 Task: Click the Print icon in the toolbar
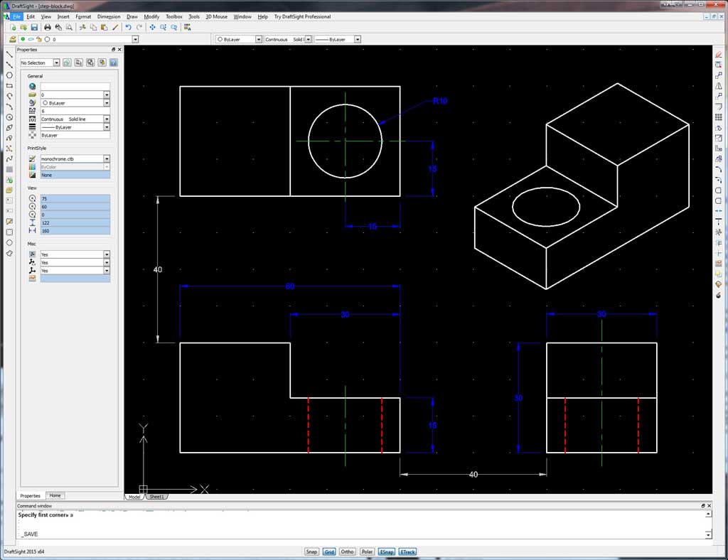[48, 28]
